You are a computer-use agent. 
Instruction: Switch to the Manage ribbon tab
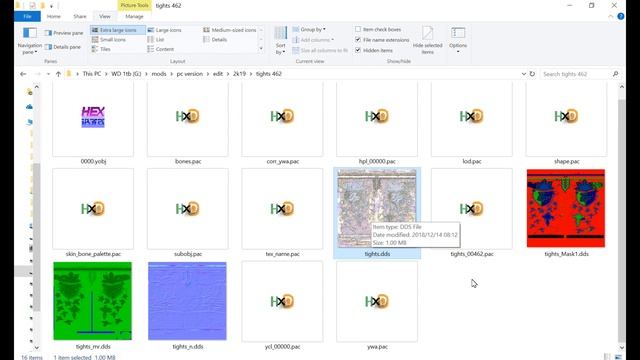(x=134, y=16)
